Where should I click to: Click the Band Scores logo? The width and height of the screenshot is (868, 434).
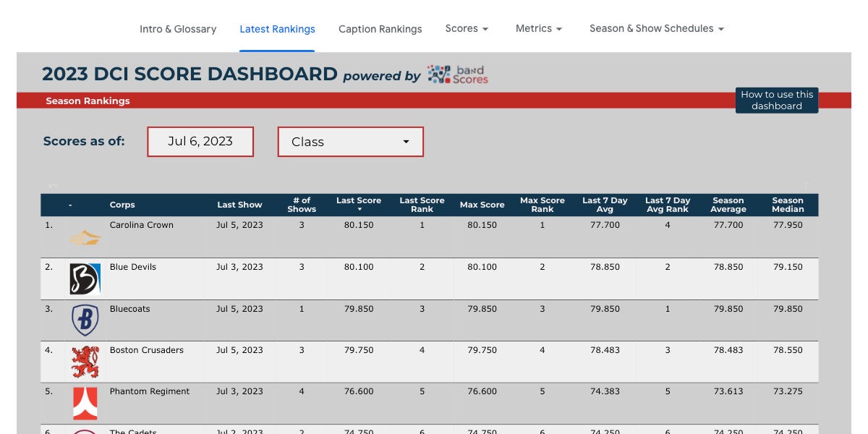(x=457, y=75)
